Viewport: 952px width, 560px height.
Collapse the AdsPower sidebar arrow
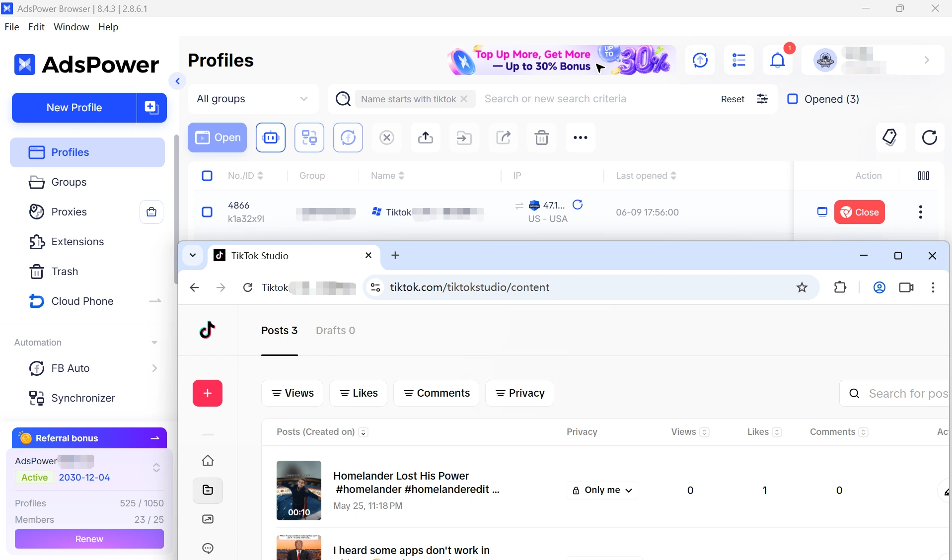coord(177,81)
